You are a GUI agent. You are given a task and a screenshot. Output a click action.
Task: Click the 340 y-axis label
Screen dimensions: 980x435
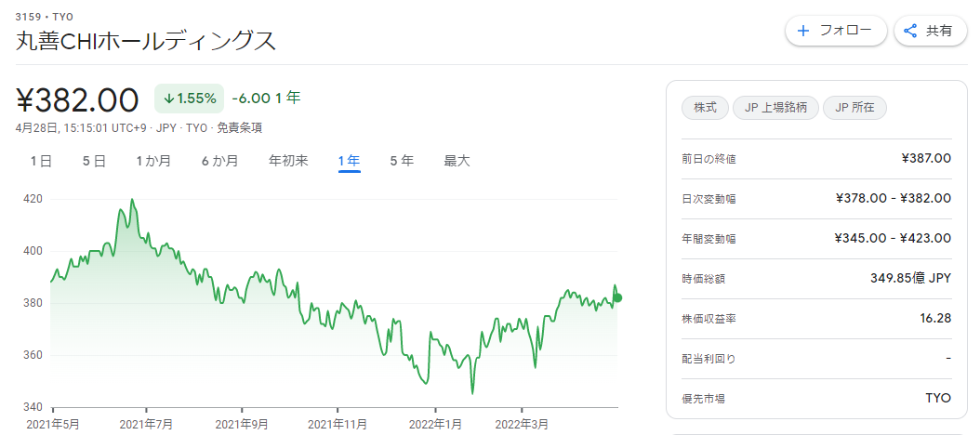(x=33, y=407)
